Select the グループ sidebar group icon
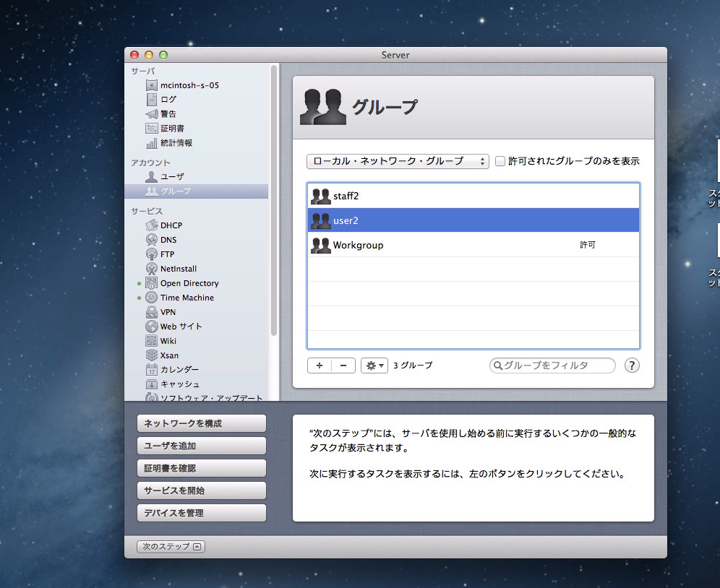Screen dimensions: 720x588 click(152, 191)
